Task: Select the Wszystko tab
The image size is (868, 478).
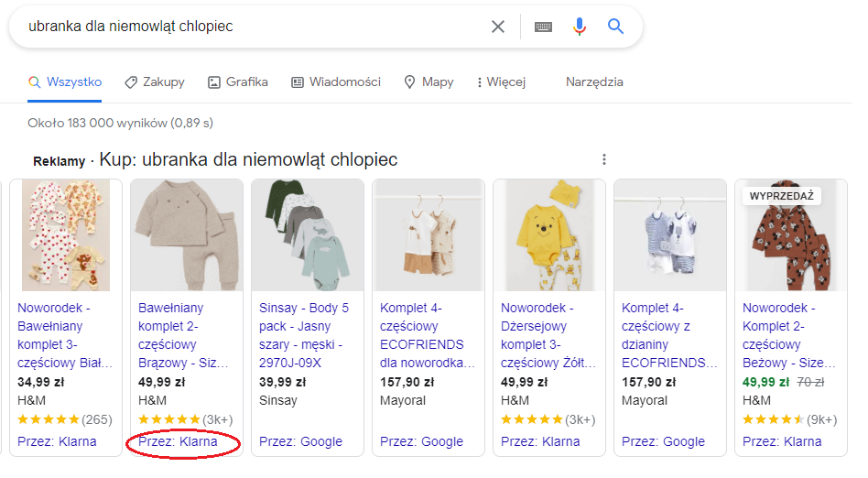Action: click(65, 82)
